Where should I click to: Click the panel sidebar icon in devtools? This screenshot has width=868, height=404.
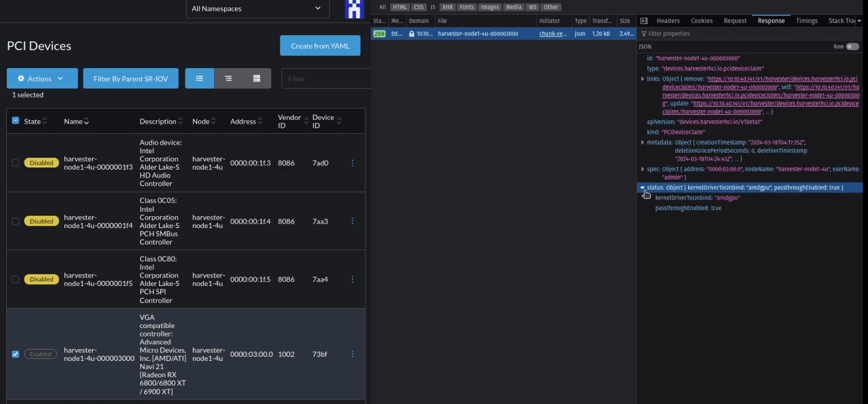click(644, 20)
